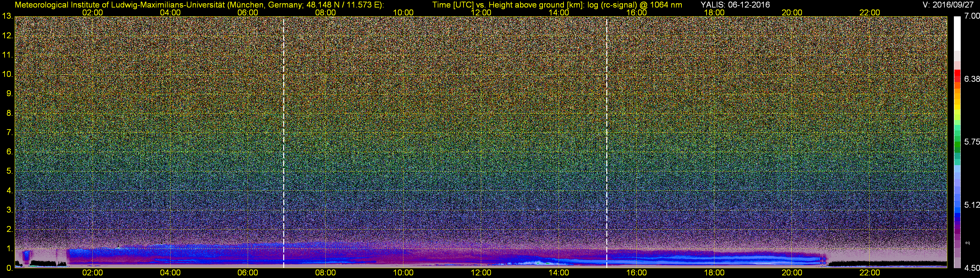Viewport: 980px width, 278px height.
Task: Click the 13 km height axis label
Action: (x=7, y=16)
